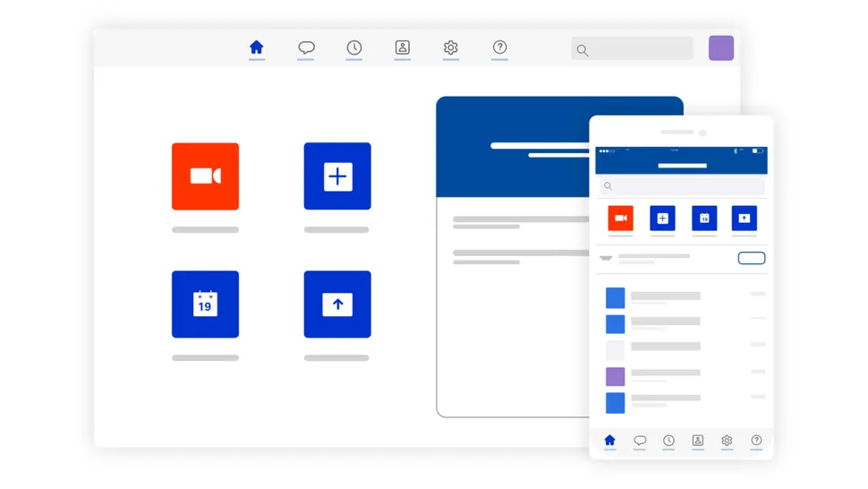Select the clock history icon in desktop top bar
This screenshot has width=868, height=489.
tap(354, 47)
